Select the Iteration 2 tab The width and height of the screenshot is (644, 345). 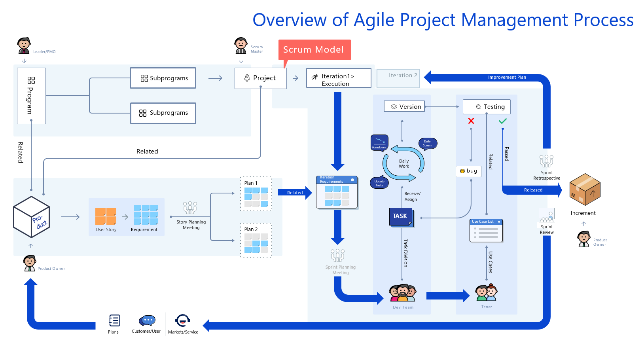(x=398, y=78)
